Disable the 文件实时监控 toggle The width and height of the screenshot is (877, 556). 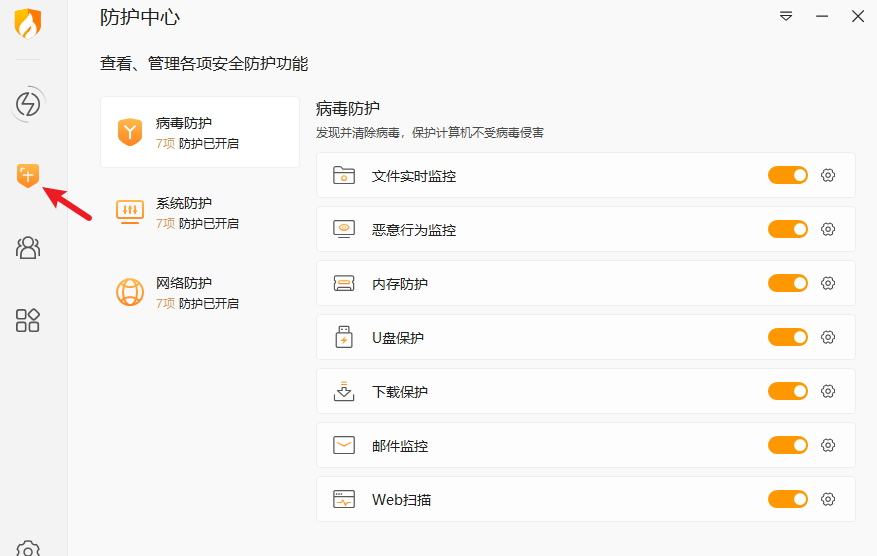788,175
